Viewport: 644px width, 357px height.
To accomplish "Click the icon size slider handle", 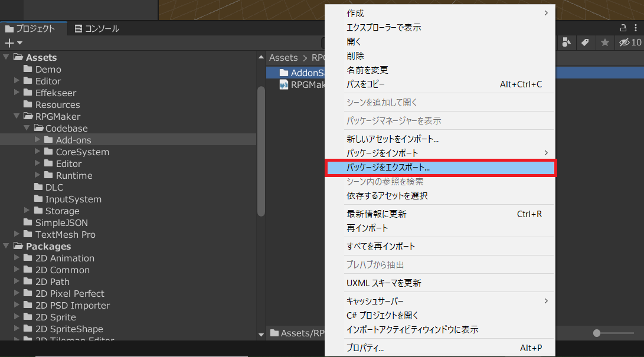I will click(x=597, y=333).
